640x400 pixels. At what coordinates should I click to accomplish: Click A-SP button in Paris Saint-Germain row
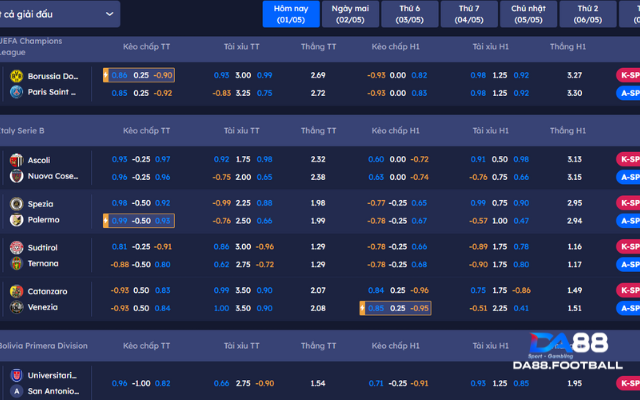point(629,93)
